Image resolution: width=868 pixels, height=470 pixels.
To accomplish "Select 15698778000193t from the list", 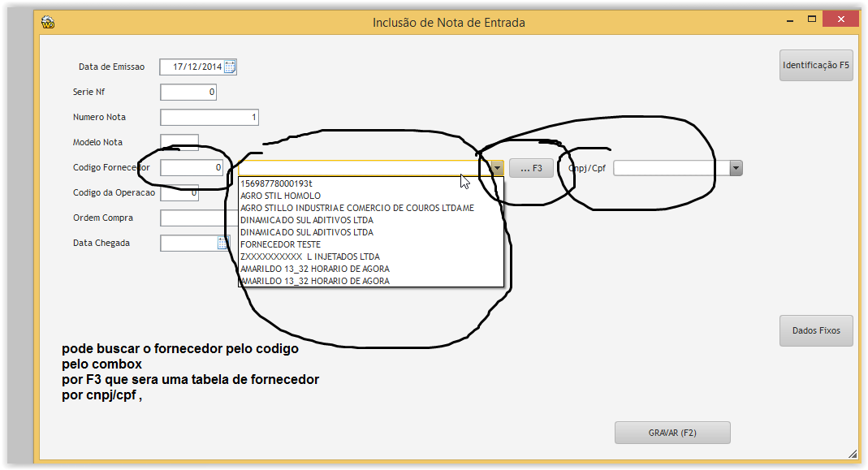I will (371, 183).
